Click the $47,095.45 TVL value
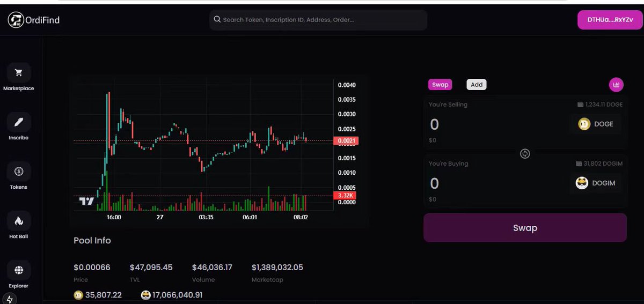Image resolution: width=644 pixels, height=304 pixels. click(151, 267)
